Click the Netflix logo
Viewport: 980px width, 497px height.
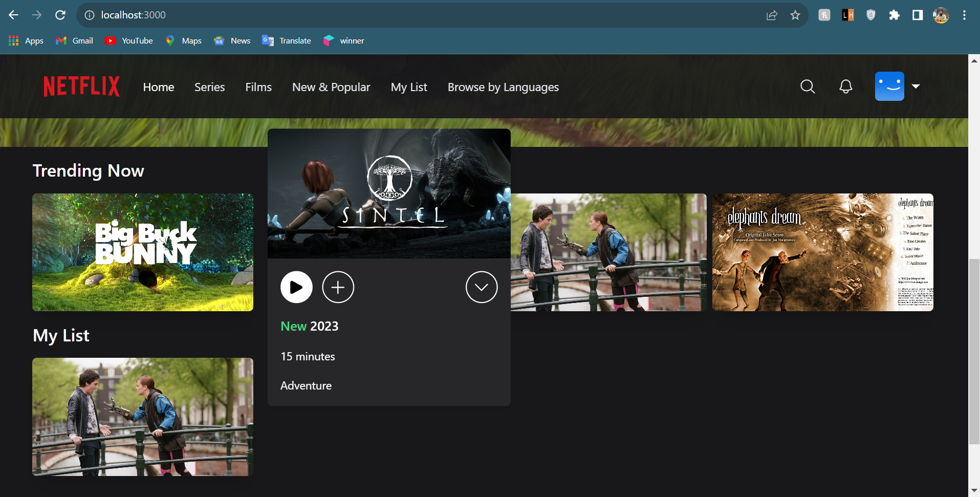81,86
